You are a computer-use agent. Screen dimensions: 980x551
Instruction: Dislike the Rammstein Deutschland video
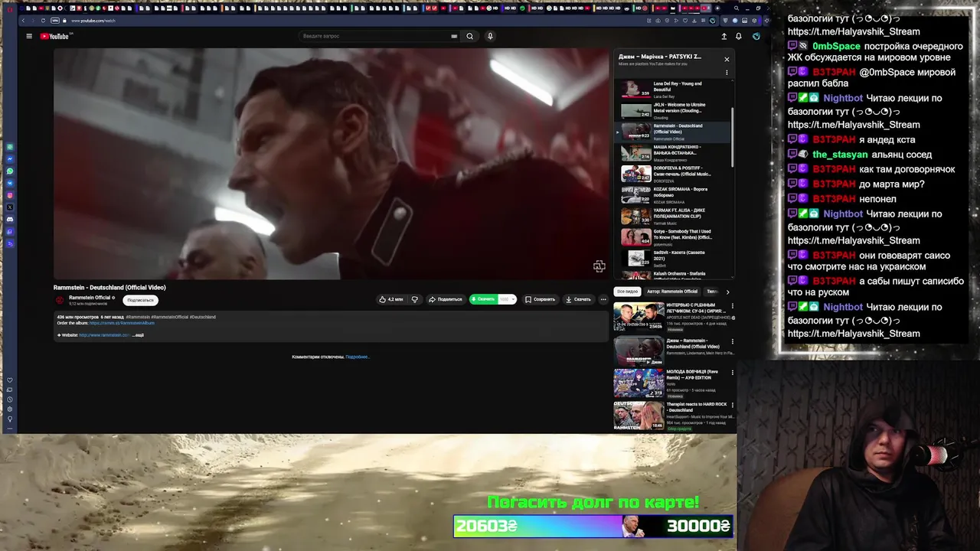[x=415, y=299]
